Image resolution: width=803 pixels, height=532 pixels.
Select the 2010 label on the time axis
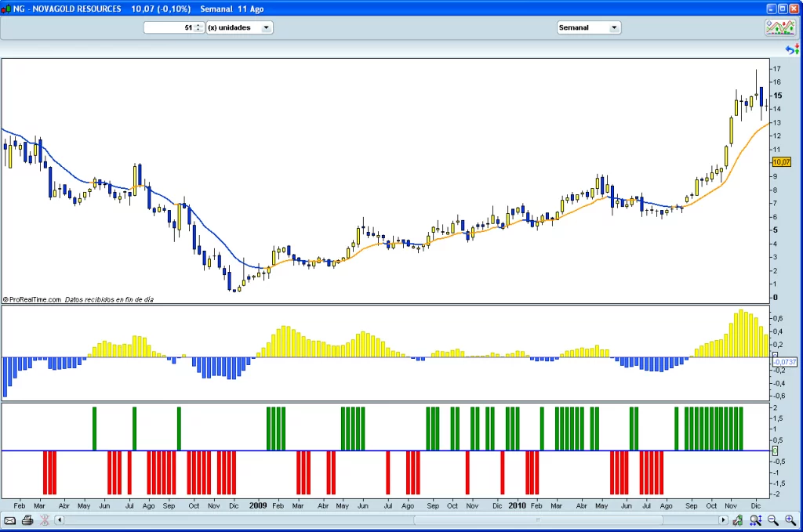coord(518,506)
